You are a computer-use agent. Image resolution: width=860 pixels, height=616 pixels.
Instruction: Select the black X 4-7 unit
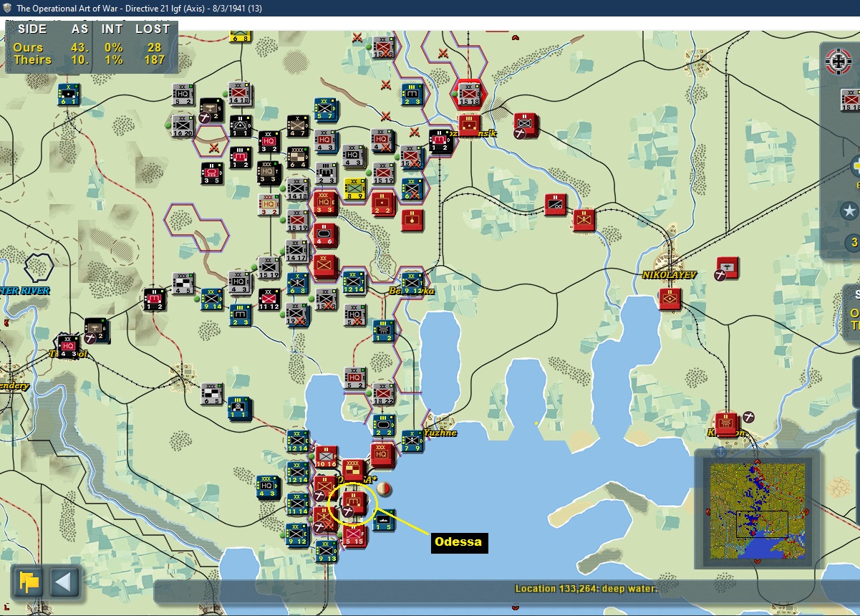pyautogui.click(x=298, y=126)
